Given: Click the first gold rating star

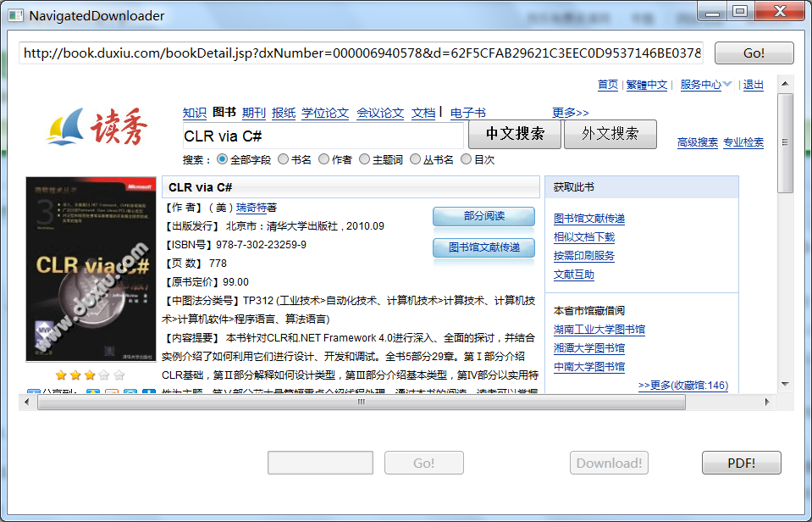Looking at the screenshot, I should pos(61,375).
